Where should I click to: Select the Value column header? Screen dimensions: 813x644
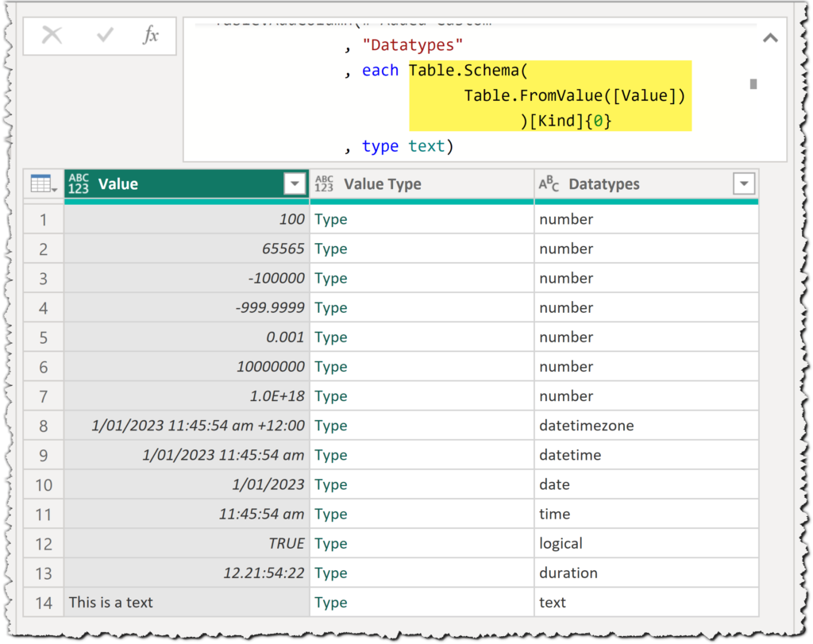click(187, 184)
